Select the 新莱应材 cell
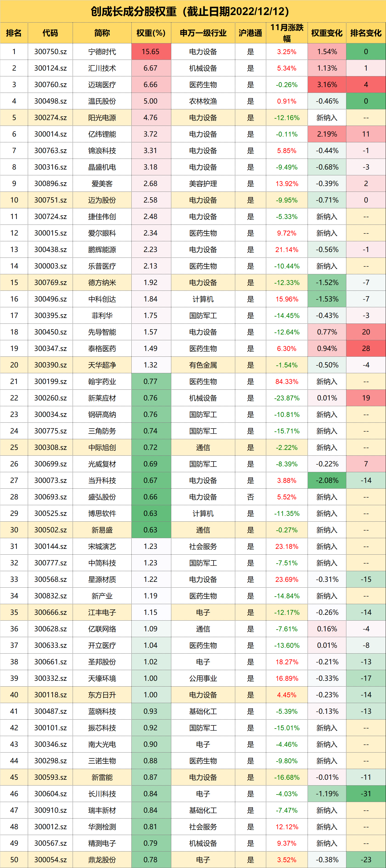 pyautogui.click(x=102, y=398)
